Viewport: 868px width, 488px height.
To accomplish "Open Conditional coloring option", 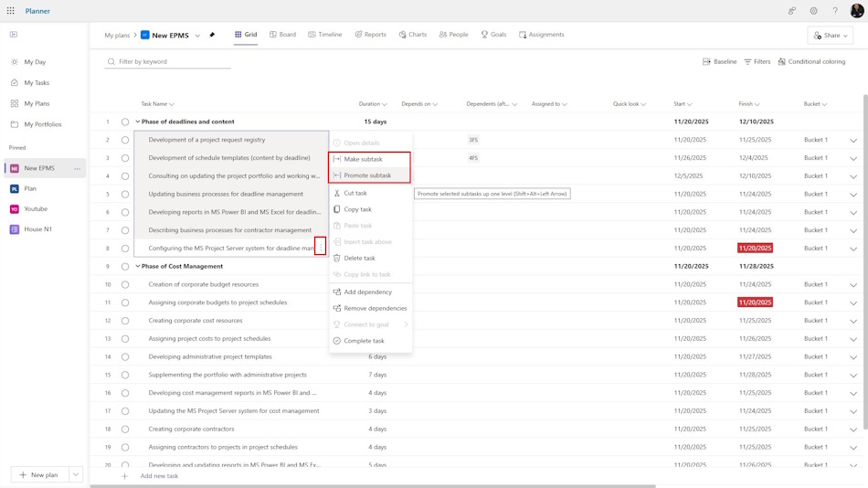I will pyautogui.click(x=811, y=61).
